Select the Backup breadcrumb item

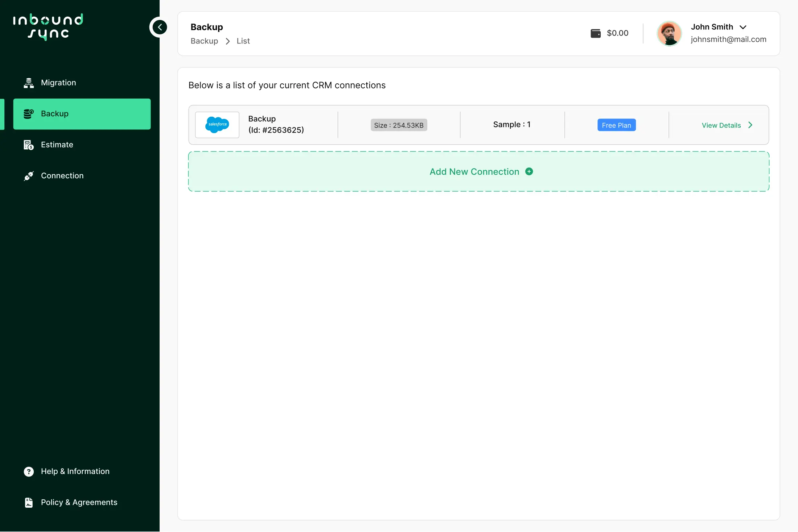(x=204, y=41)
